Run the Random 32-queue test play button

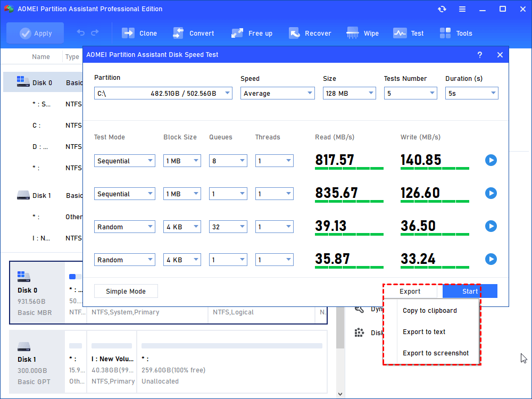[x=491, y=226]
